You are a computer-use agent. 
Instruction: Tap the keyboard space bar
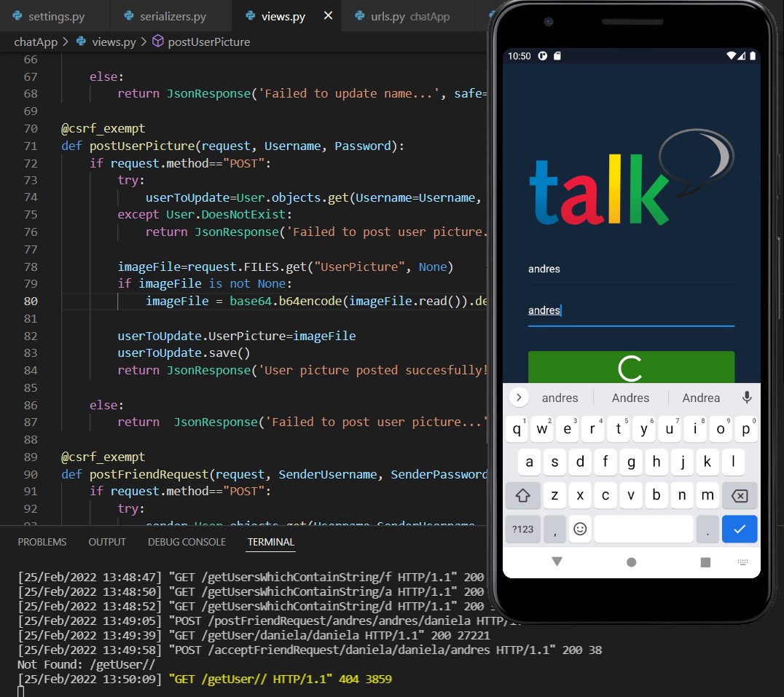click(x=643, y=529)
